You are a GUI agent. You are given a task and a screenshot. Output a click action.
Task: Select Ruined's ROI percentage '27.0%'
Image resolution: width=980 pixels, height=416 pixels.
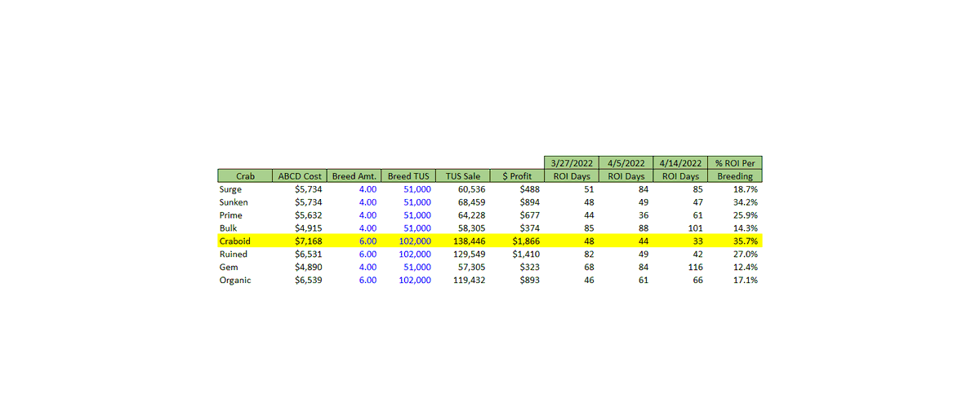[746, 254]
